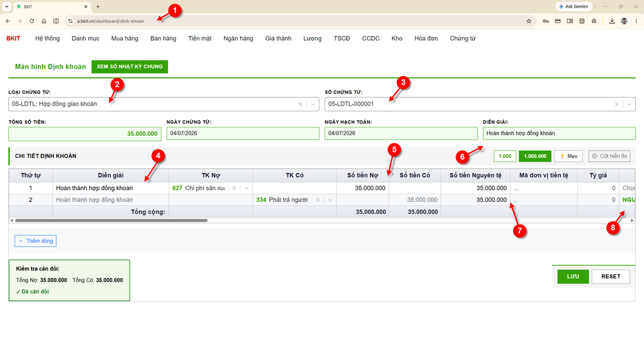The width and height of the screenshot is (644, 346).
Task: Open the Ngân hàng menu
Action: click(238, 38)
